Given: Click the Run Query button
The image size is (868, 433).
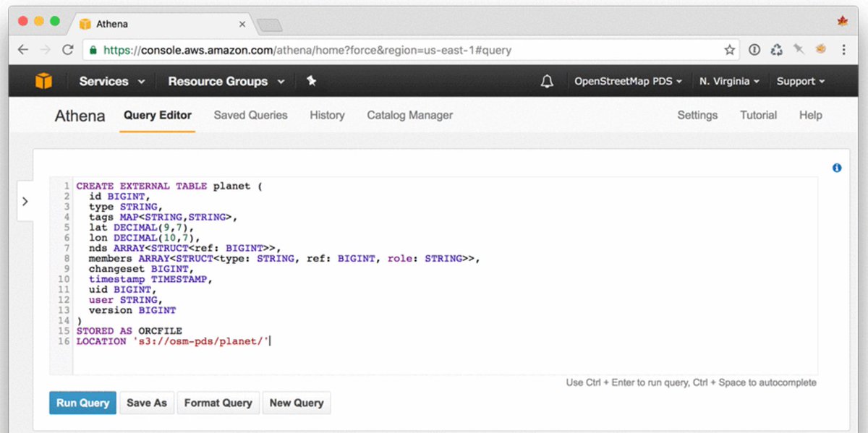Looking at the screenshot, I should (82, 403).
